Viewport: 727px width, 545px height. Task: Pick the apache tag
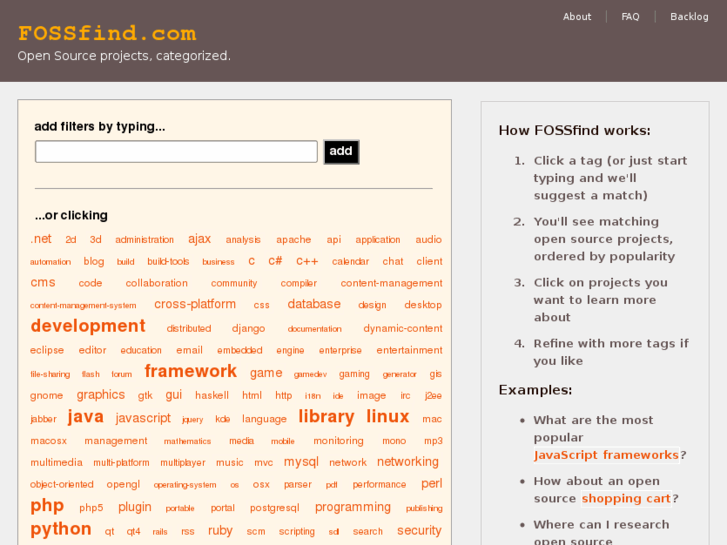coord(293,240)
